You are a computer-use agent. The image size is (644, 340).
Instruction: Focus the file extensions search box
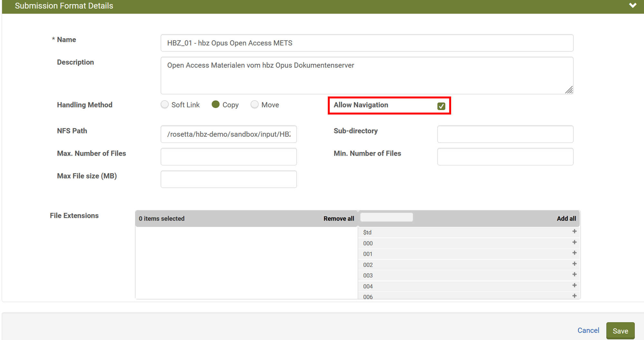[x=386, y=217]
